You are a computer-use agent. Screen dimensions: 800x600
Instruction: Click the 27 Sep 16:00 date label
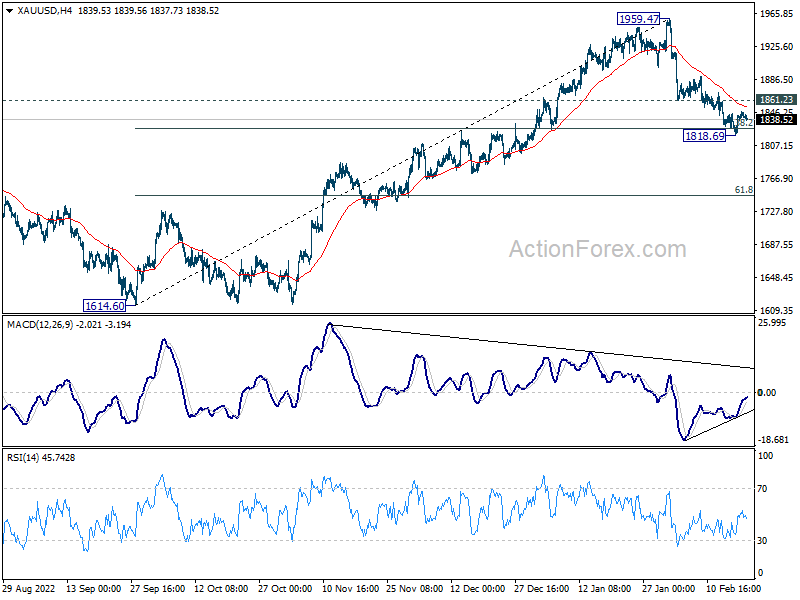coord(158,589)
